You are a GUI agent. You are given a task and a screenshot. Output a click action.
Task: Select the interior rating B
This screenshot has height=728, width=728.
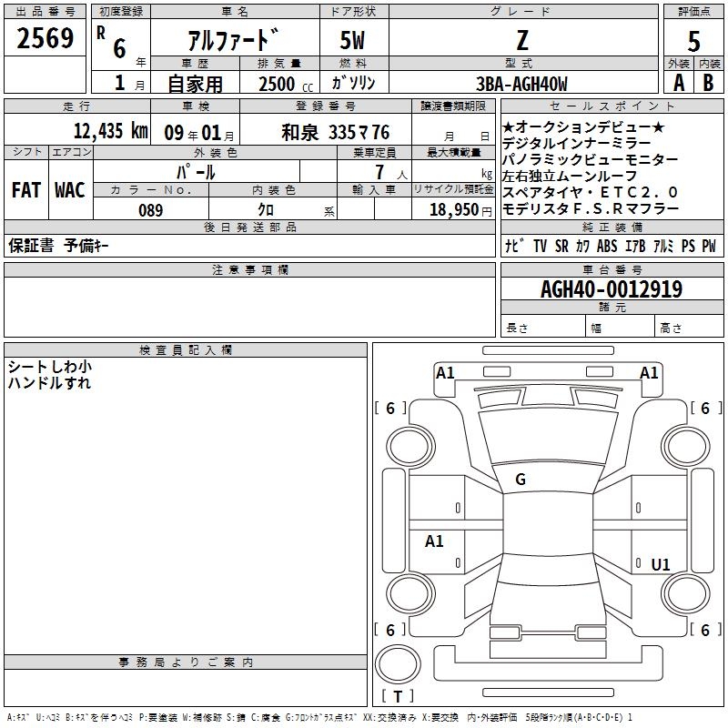tap(708, 83)
